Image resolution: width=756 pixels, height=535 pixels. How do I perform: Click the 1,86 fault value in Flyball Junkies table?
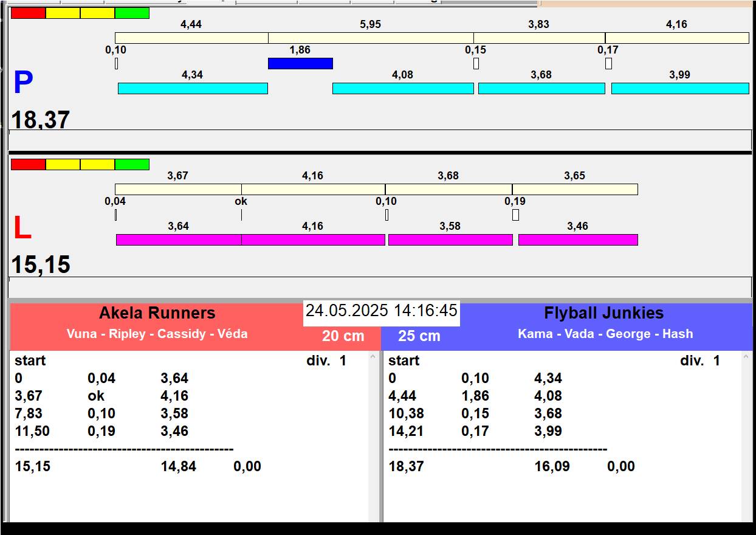click(475, 396)
